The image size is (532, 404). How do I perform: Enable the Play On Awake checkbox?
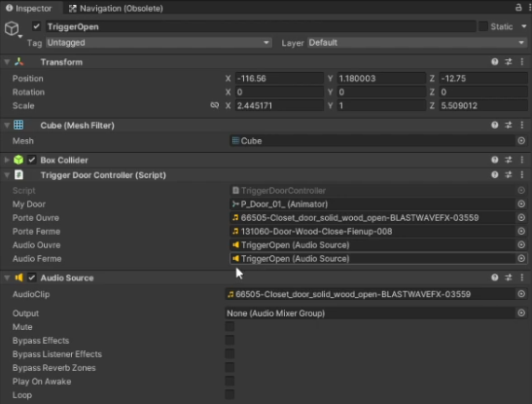coord(230,381)
